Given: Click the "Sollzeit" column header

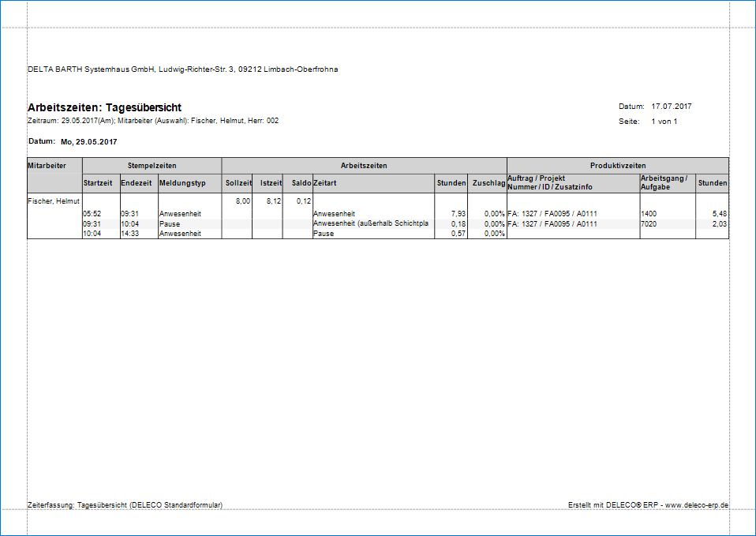Looking at the screenshot, I should 238,183.
